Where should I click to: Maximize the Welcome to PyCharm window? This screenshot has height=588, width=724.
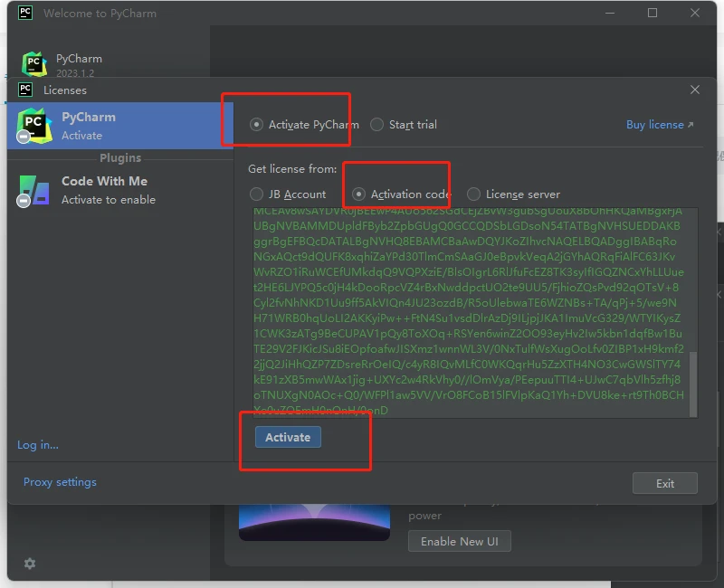[x=653, y=13]
